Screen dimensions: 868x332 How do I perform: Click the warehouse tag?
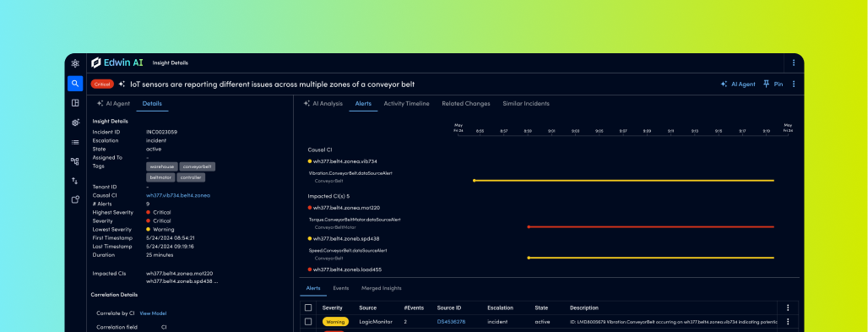162,166
